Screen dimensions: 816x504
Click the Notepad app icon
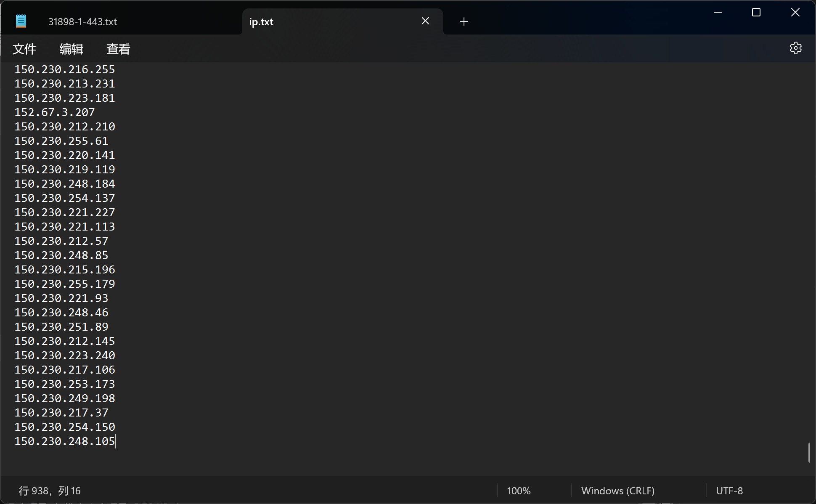point(21,21)
